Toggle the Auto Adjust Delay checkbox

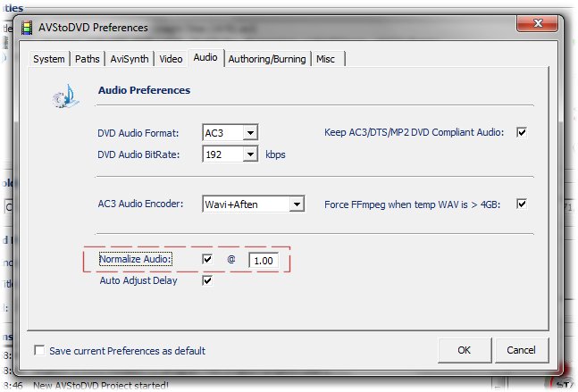click(x=207, y=280)
